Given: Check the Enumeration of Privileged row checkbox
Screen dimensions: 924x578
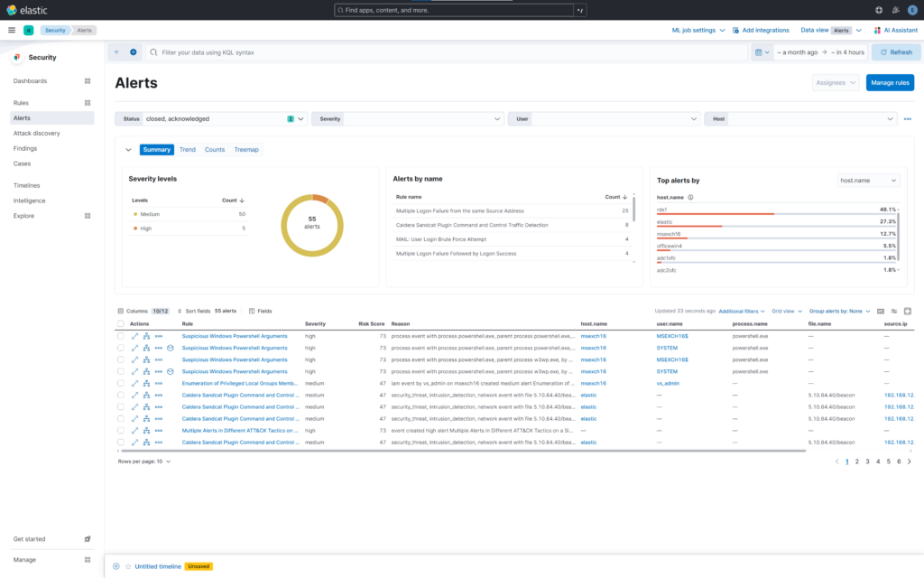Looking at the screenshot, I should point(121,383).
